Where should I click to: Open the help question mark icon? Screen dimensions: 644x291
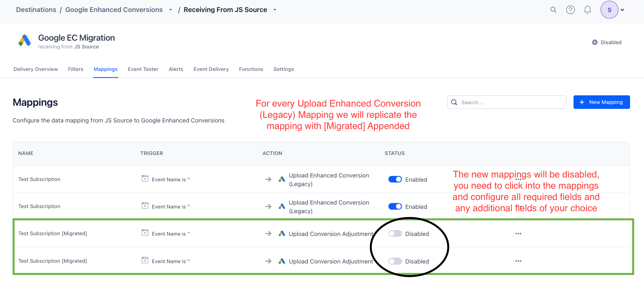[570, 10]
